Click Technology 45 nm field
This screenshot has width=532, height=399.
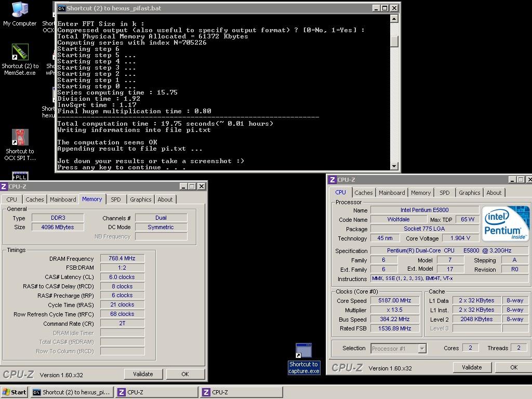click(385, 238)
